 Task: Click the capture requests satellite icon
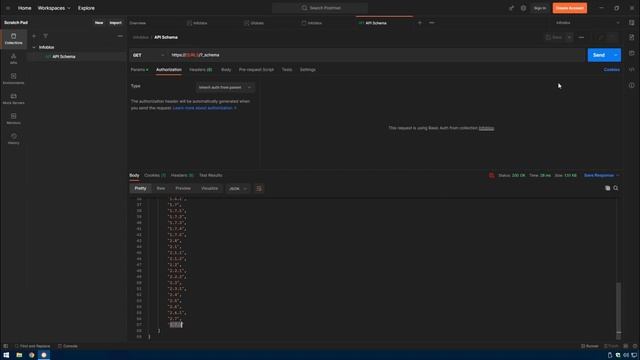(x=511, y=8)
